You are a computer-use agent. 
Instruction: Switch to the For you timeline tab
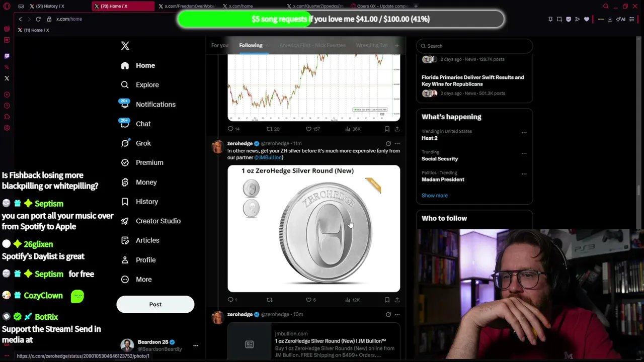[x=219, y=45]
